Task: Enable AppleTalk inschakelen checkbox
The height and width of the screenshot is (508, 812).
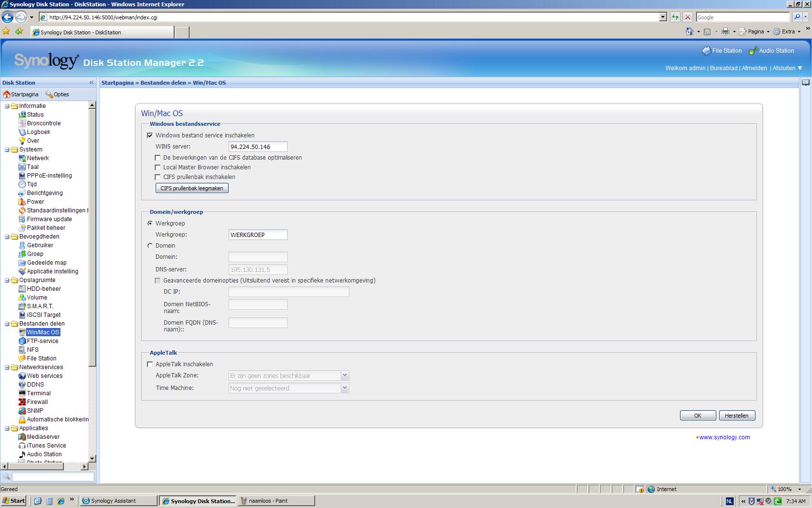Action: click(150, 364)
